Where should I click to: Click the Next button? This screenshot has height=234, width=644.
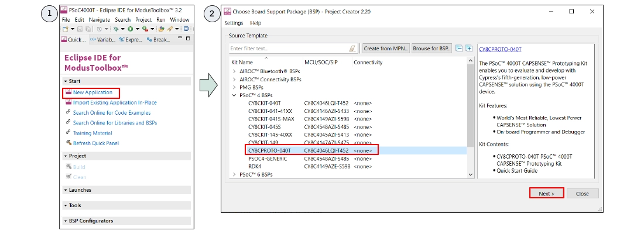click(x=546, y=194)
